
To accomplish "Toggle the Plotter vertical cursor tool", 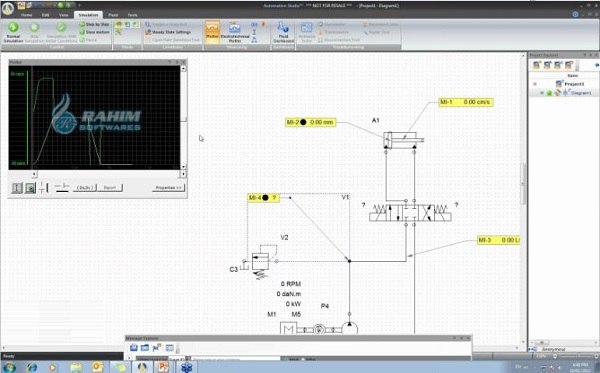I will tap(17, 188).
